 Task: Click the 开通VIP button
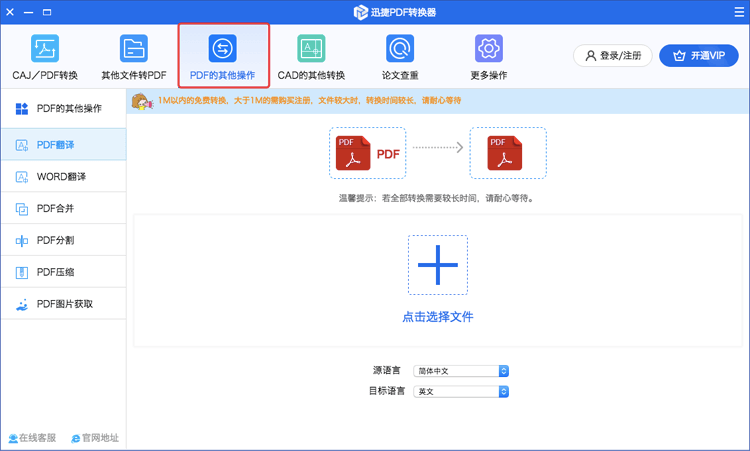coord(699,55)
